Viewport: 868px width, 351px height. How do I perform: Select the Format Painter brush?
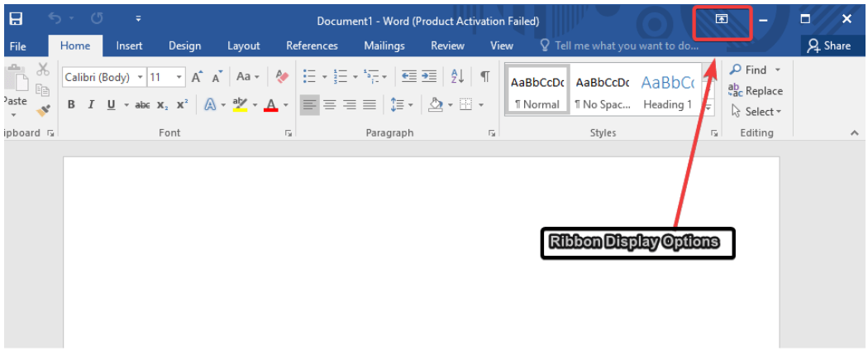(x=43, y=111)
